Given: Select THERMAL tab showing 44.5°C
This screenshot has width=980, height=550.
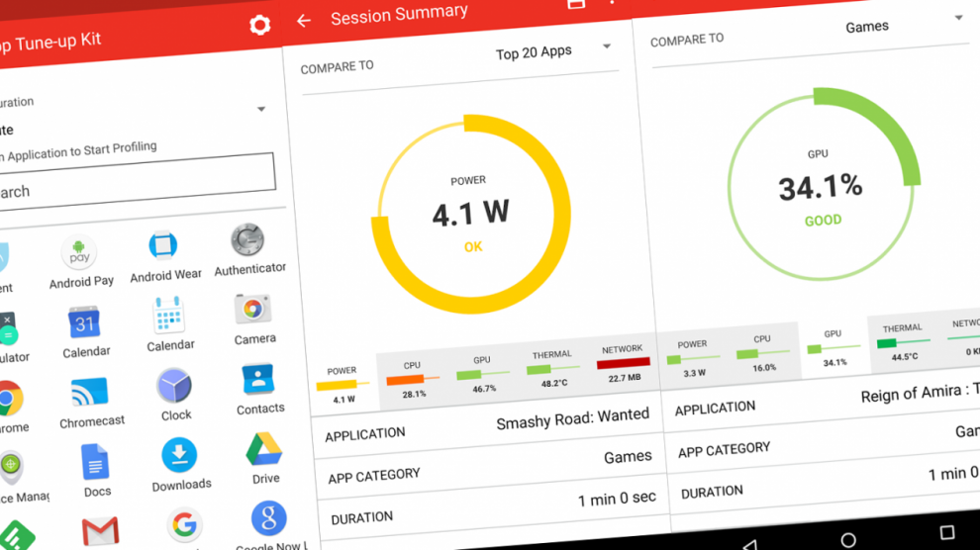Looking at the screenshot, I should (x=903, y=342).
